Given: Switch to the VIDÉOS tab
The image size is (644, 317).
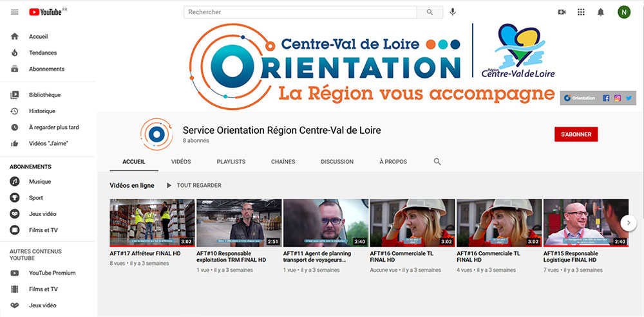Looking at the screenshot, I should click(181, 161).
